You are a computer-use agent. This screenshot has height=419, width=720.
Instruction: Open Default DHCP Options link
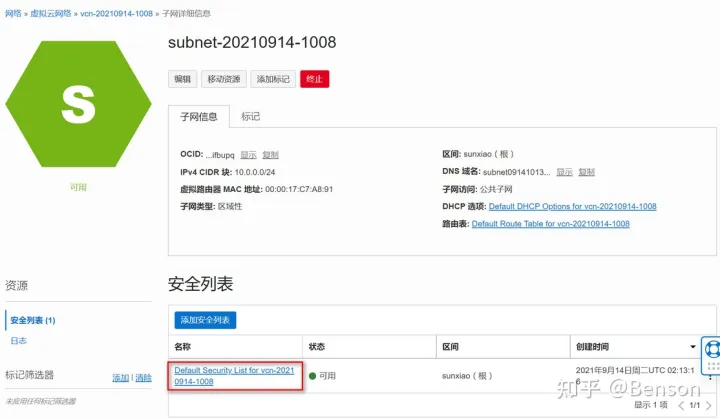(x=572, y=206)
